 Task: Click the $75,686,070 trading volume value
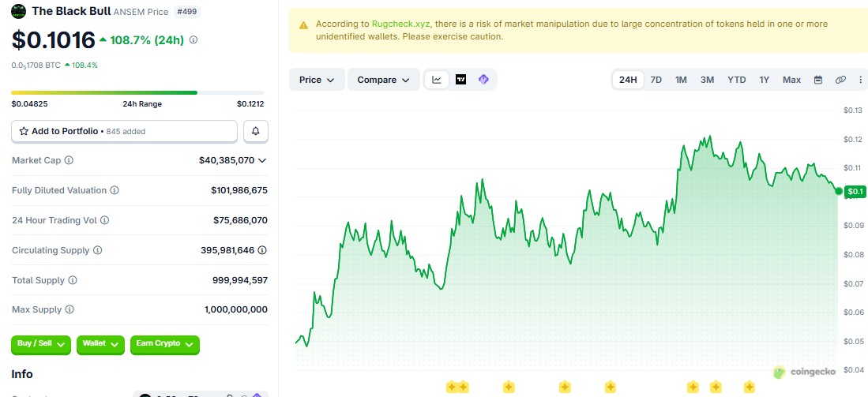click(240, 220)
